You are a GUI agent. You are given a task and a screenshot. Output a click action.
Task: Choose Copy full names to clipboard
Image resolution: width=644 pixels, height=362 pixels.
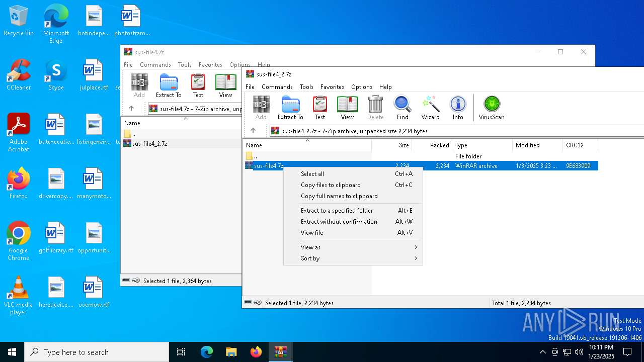(353, 196)
